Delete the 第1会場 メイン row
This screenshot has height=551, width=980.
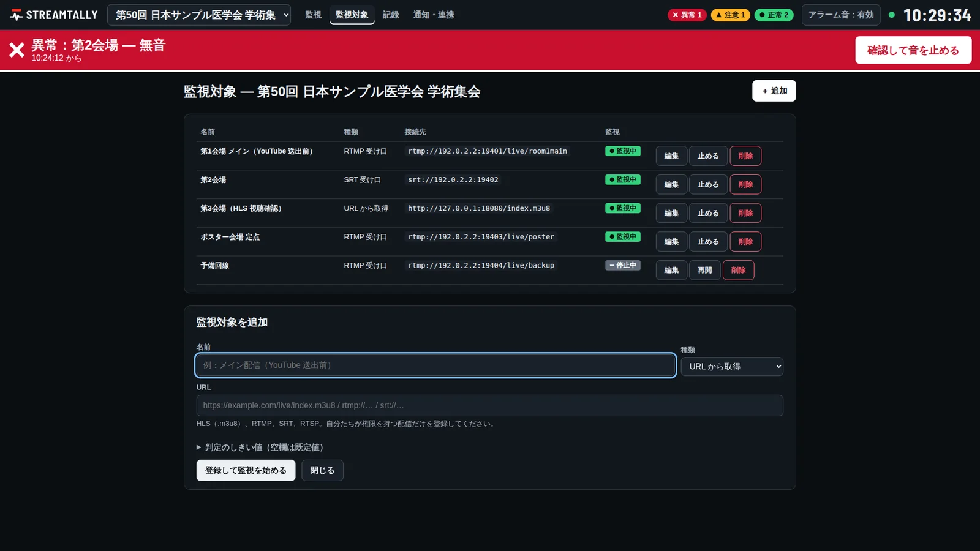pyautogui.click(x=745, y=156)
